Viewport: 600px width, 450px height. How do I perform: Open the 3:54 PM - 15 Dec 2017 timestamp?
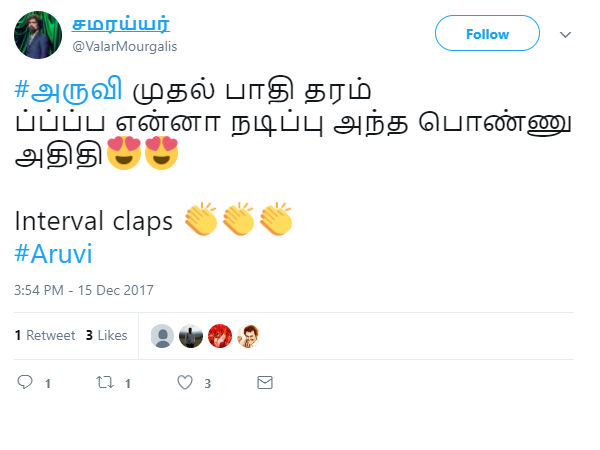[84, 290]
